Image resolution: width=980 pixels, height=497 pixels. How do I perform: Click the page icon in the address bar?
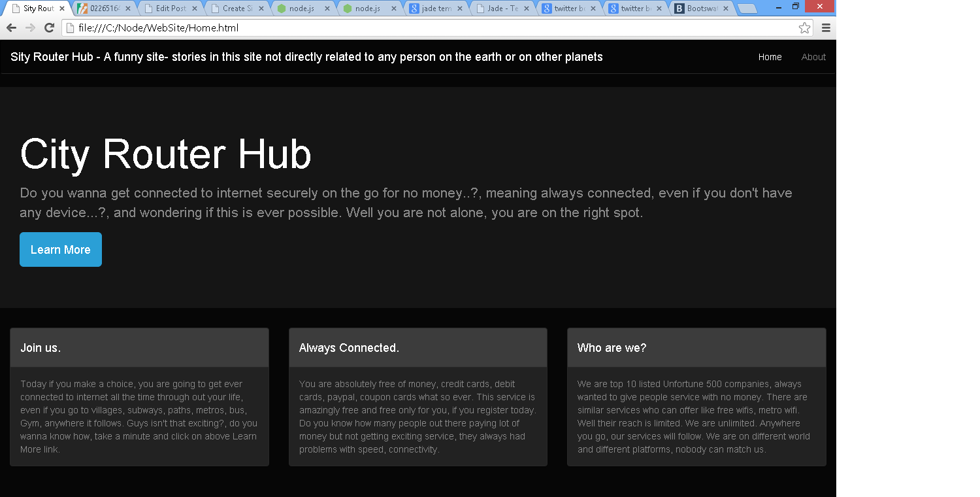pyautogui.click(x=71, y=28)
